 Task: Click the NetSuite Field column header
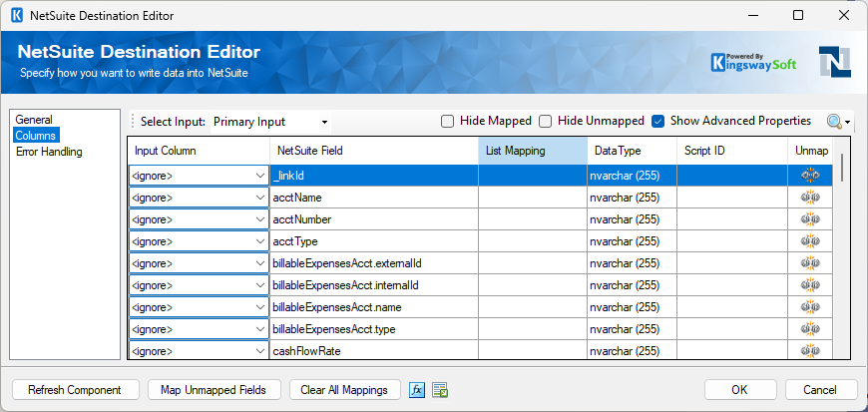pyautogui.click(x=374, y=151)
